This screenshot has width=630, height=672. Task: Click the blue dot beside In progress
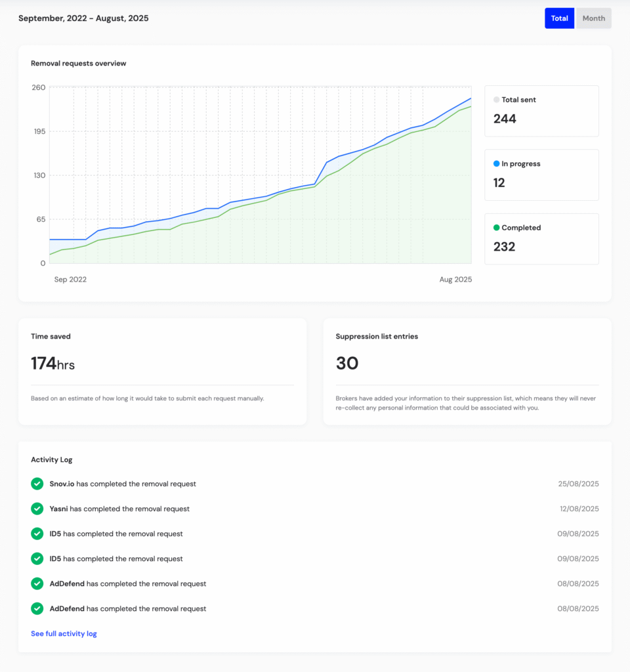click(x=496, y=163)
